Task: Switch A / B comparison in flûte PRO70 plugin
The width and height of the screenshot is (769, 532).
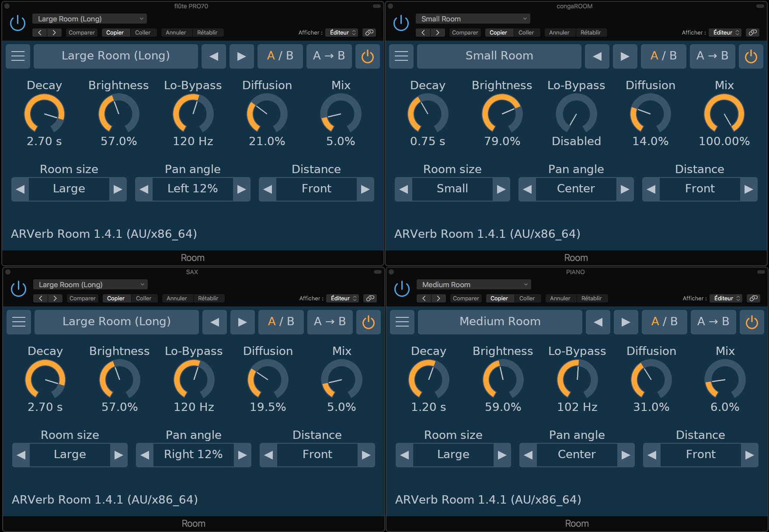Action: click(x=280, y=56)
